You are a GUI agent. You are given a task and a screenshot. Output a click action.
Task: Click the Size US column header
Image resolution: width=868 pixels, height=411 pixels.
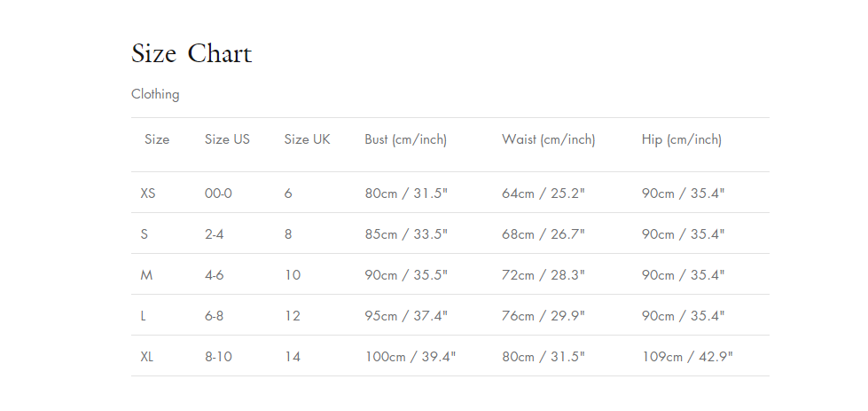point(227,139)
